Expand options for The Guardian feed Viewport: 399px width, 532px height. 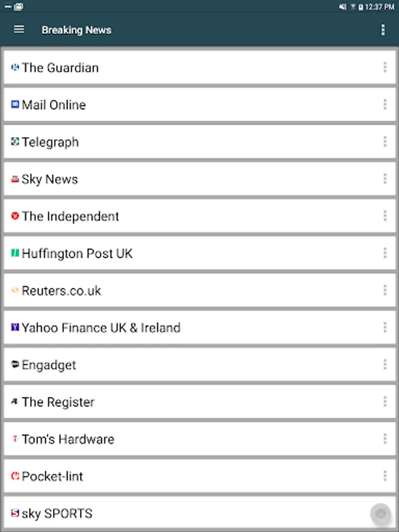point(385,67)
